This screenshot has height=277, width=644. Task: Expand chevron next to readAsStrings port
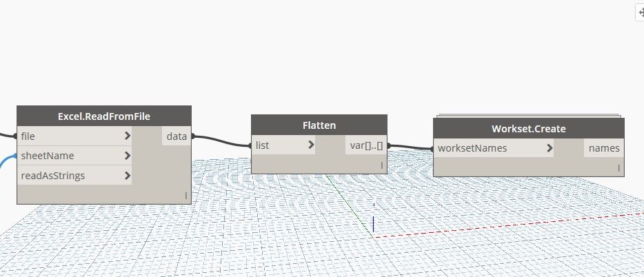[x=128, y=176]
